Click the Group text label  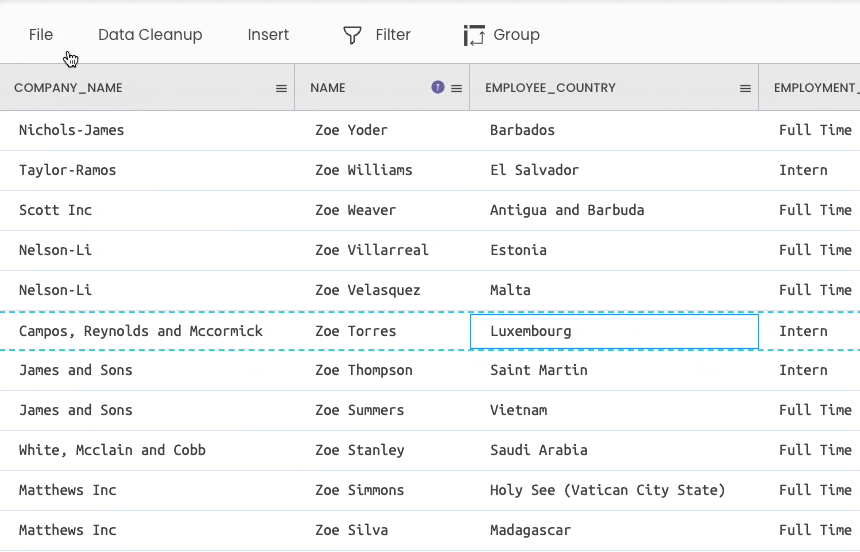point(516,35)
